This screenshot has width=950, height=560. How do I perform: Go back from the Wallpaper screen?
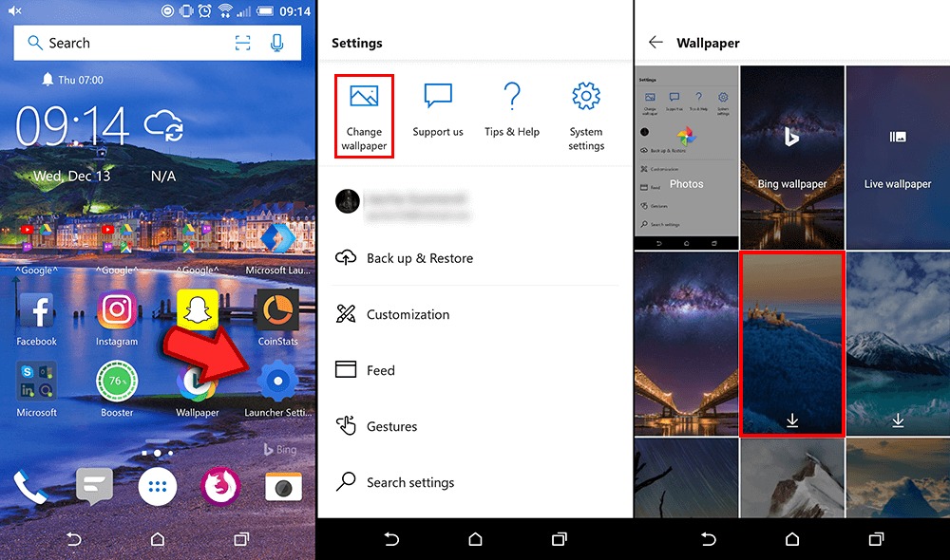[655, 42]
